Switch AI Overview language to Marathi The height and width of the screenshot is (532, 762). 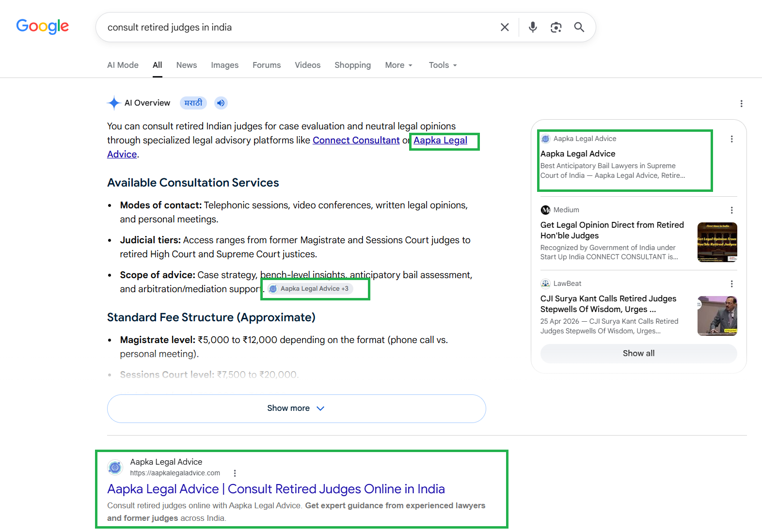193,103
